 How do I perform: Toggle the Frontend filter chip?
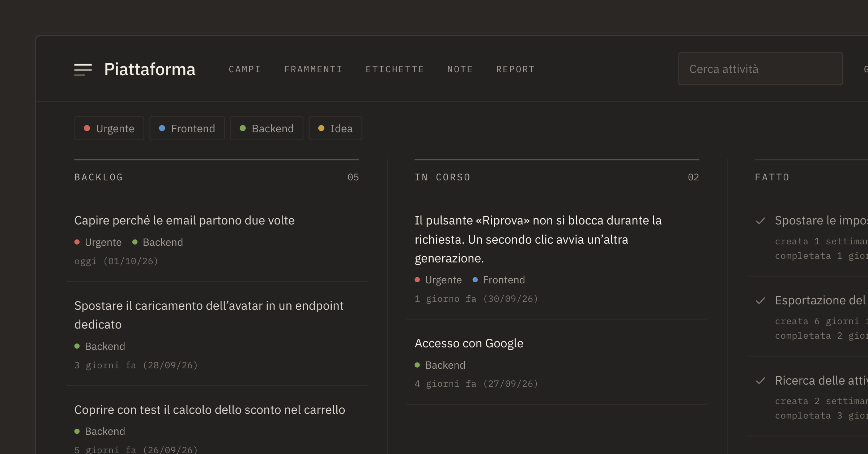click(187, 128)
